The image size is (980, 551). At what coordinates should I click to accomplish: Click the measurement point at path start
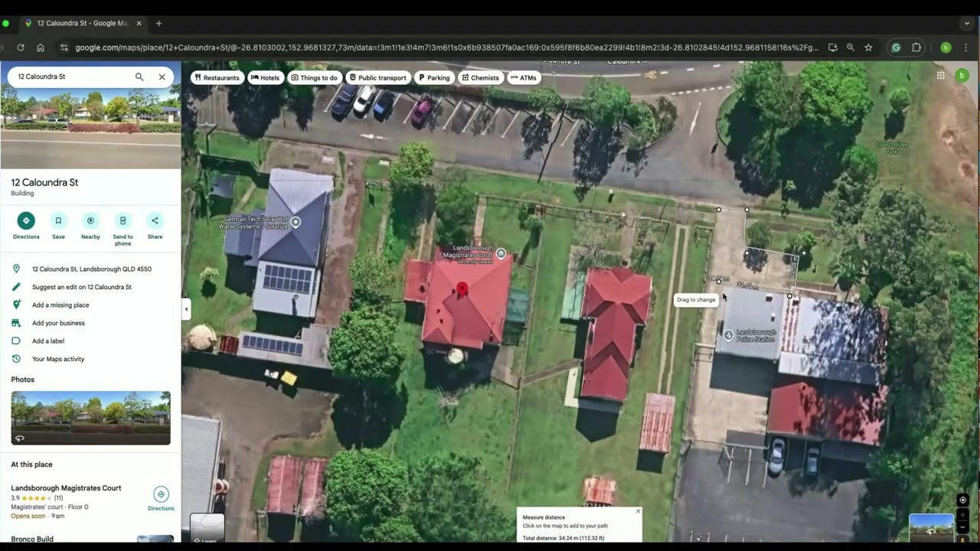718,210
